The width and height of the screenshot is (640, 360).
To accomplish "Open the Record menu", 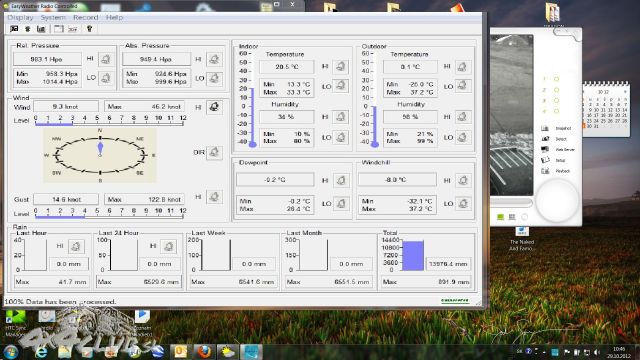I will pos(86,18).
